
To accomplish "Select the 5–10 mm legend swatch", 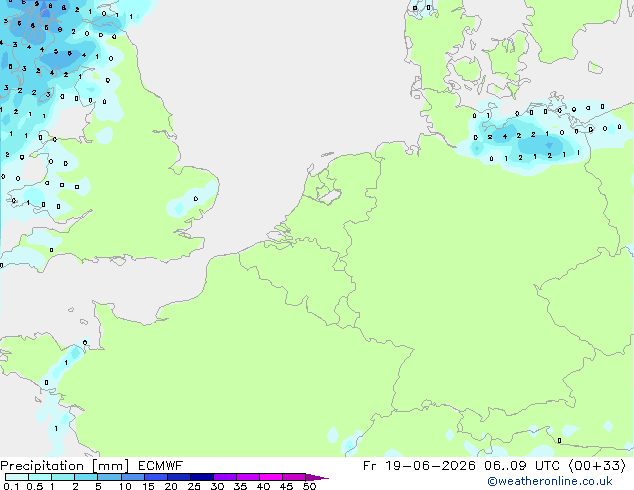I will (x=110, y=477).
